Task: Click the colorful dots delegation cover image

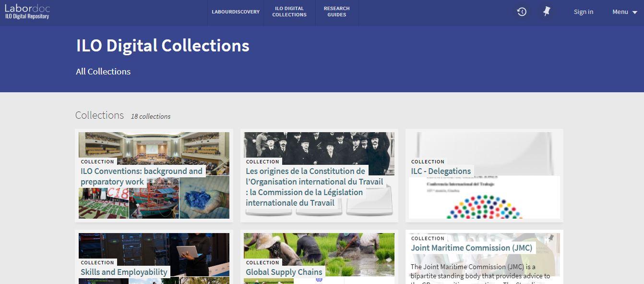Action: (484, 198)
